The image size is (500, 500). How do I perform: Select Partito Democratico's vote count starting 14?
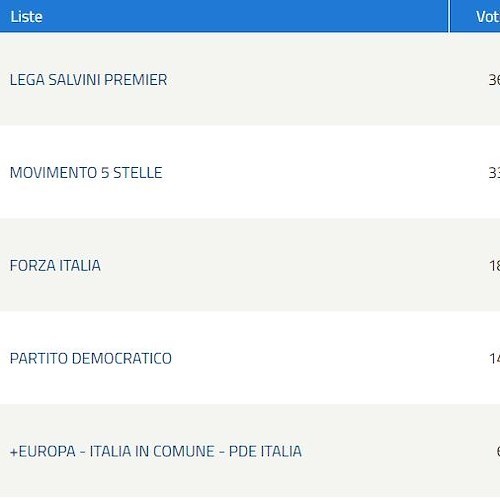coord(494,358)
